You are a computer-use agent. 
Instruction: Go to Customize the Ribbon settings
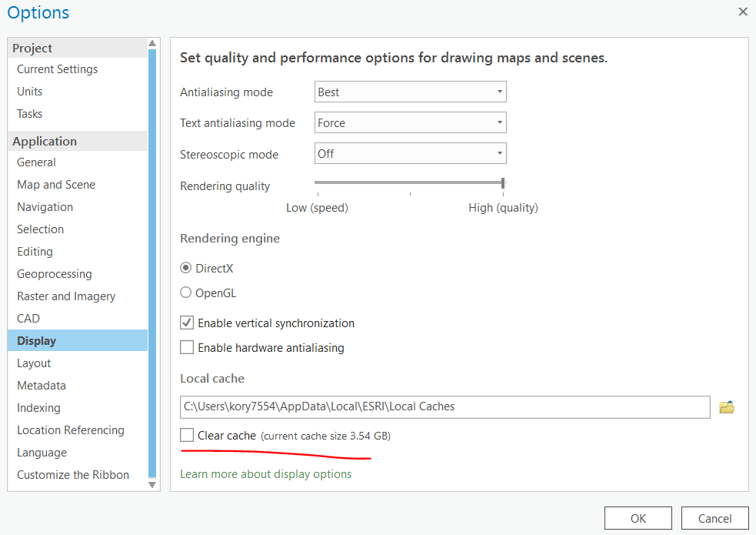73,475
